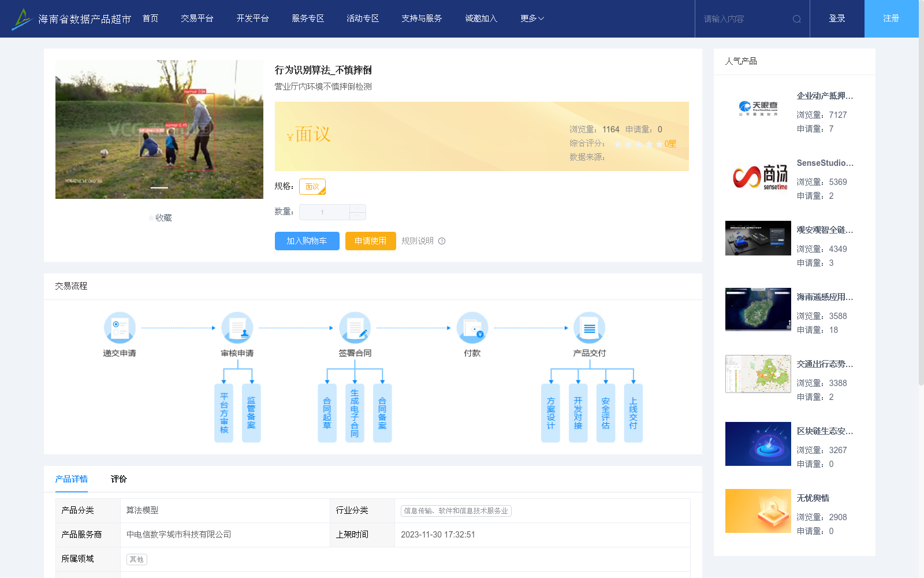This screenshot has width=924, height=578.
Task: Click the 平台方审核 sub-step box
Action: click(224, 413)
